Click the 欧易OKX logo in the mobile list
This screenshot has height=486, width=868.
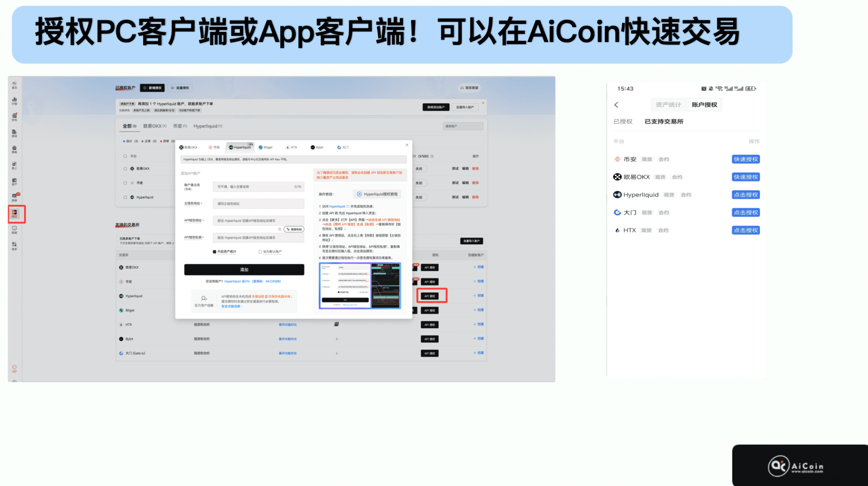[617, 177]
